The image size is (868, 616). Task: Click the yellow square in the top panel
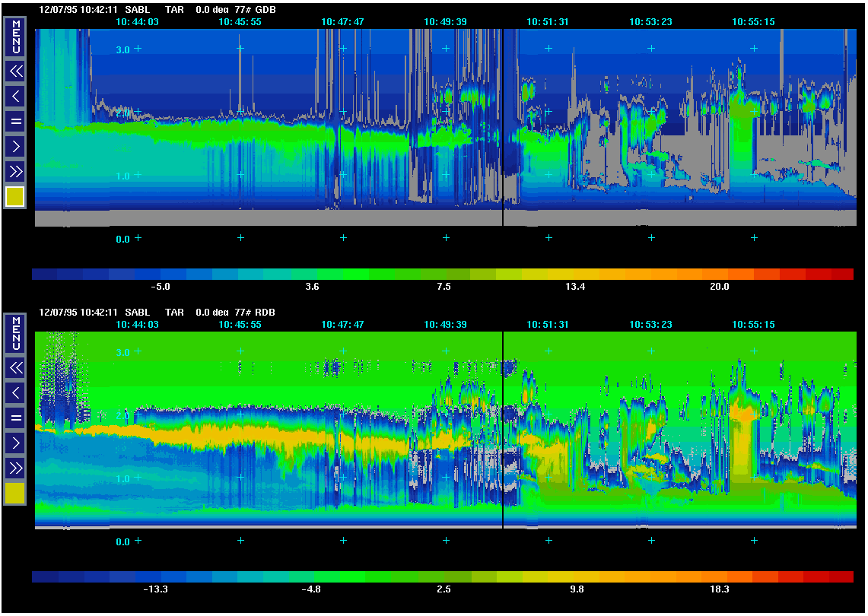point(16,196)
